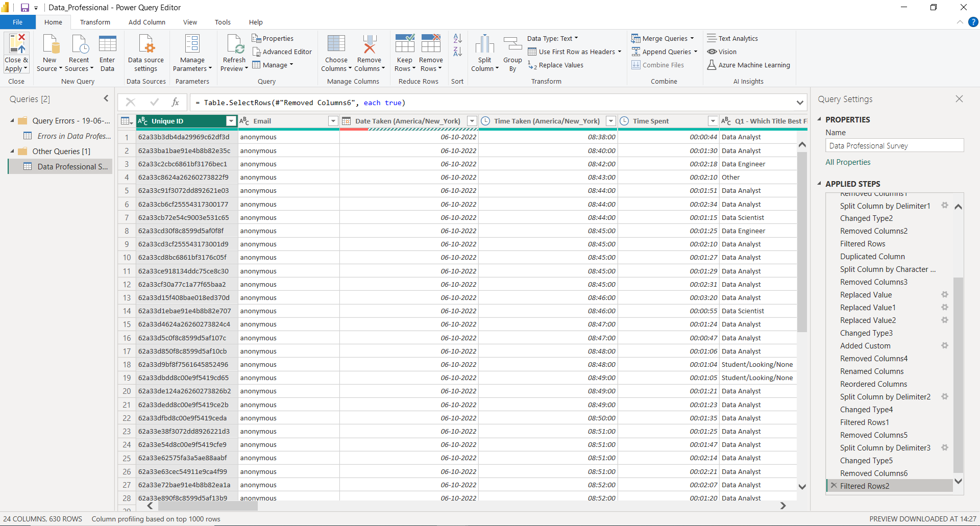Open Text Analytics

click(x=732, y=39)
